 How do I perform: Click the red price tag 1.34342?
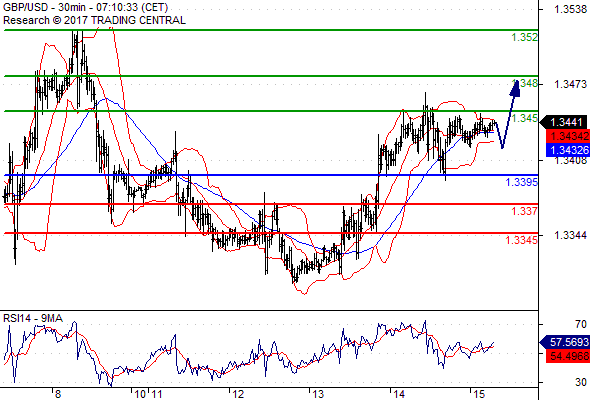coord(568,136)
